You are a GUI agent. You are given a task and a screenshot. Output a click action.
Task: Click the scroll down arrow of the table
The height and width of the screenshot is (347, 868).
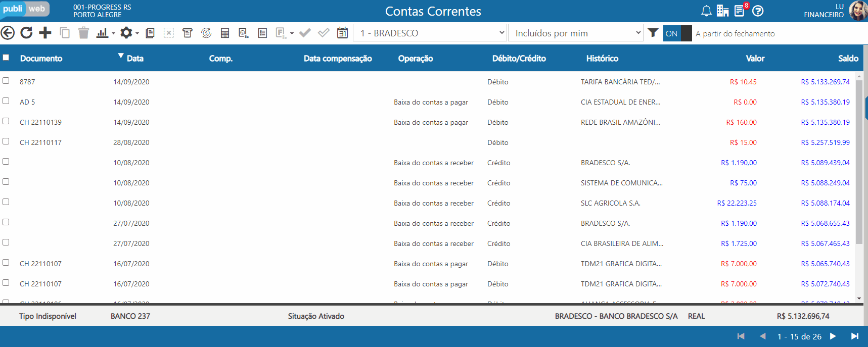point(859,299)
